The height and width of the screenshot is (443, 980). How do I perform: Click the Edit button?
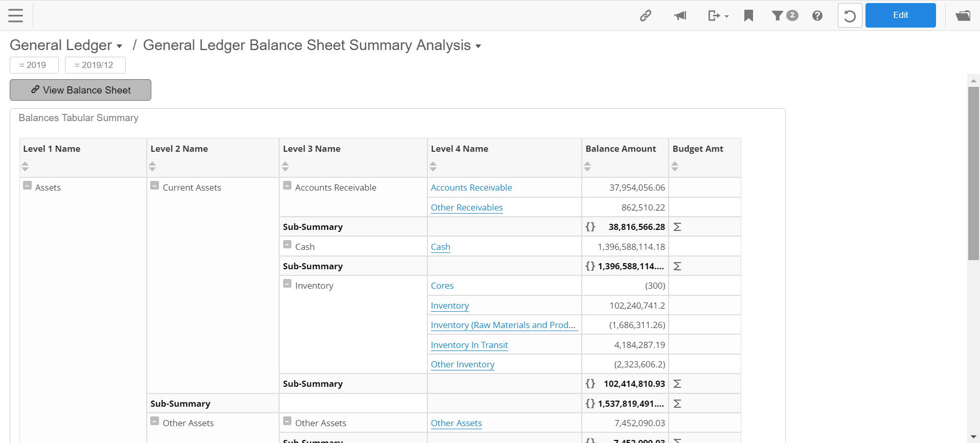coord(900,15)
